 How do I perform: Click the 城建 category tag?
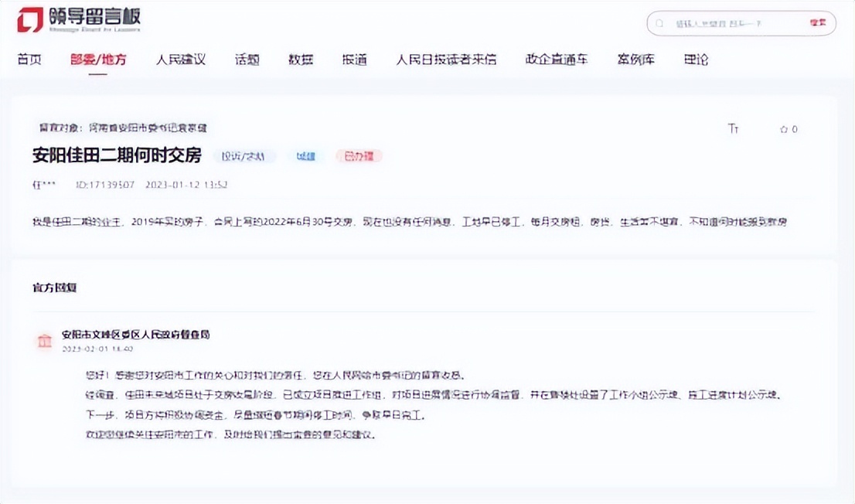click(x=305, y=155)
